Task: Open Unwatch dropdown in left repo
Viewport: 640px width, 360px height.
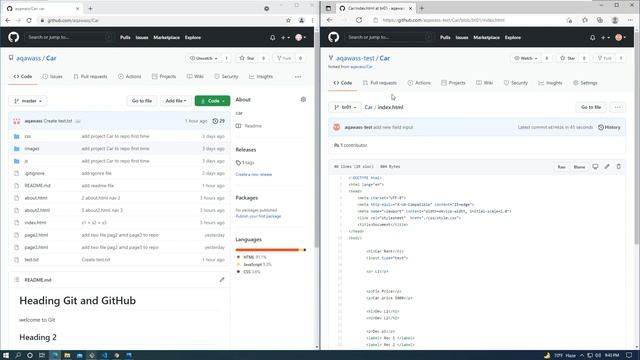Action: point(203,58)
